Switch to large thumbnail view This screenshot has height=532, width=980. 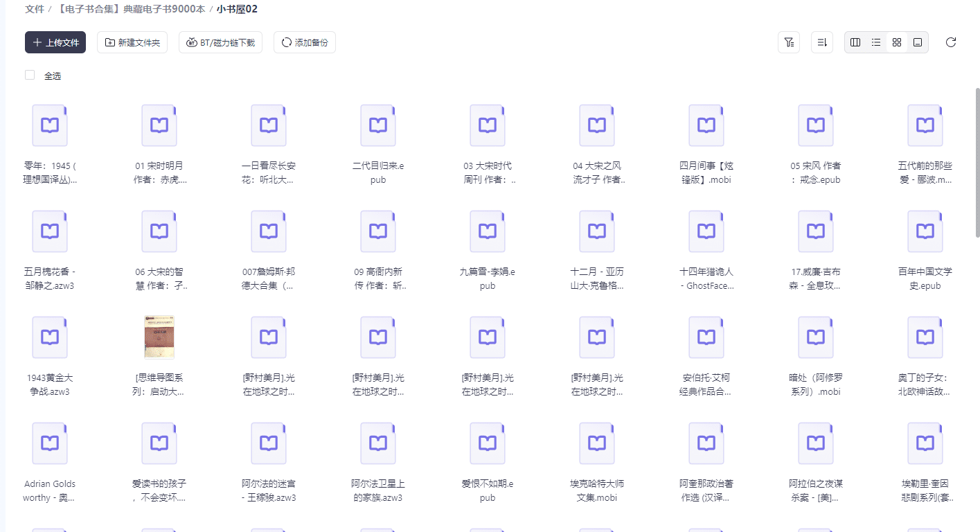[918, 42]
